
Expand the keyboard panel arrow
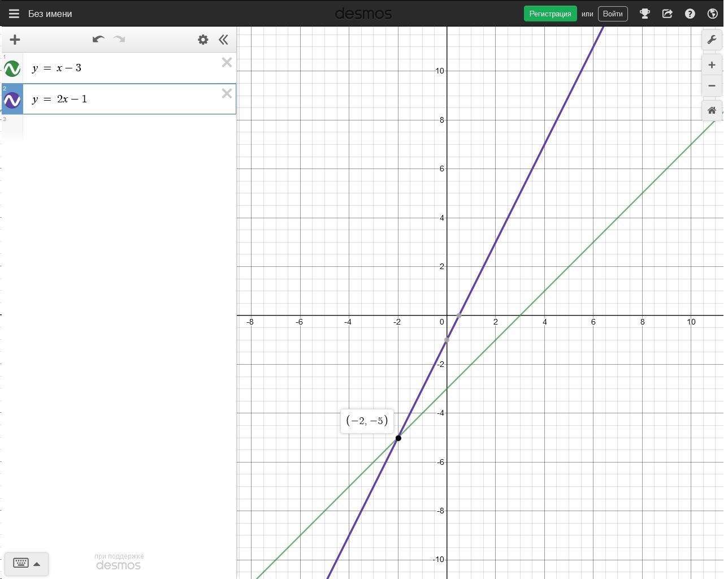point(37,564)
